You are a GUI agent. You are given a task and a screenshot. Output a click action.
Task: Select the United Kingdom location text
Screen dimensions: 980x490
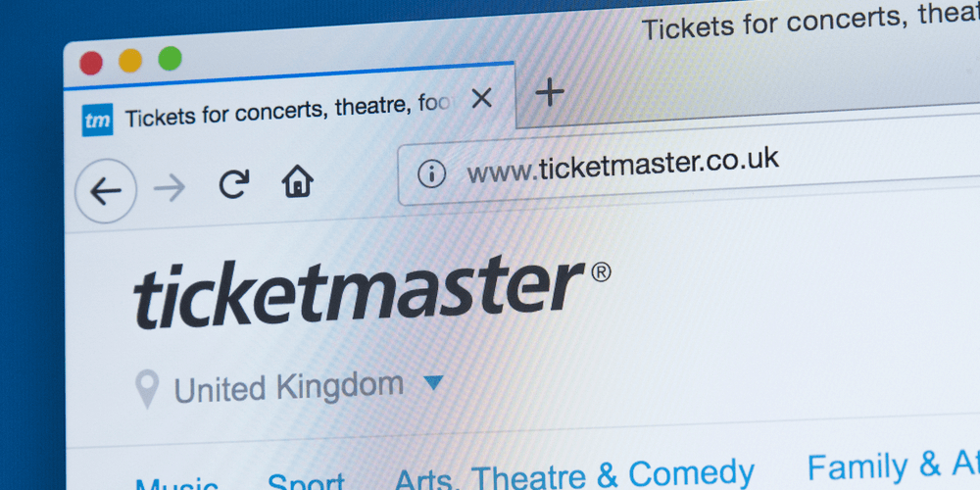pos(289,386)
